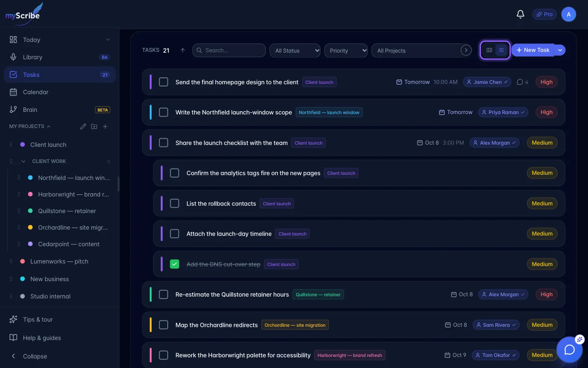588x368 pixels.
Task: Check "Share the launch checklist with the team"
Action: [164, 142]
